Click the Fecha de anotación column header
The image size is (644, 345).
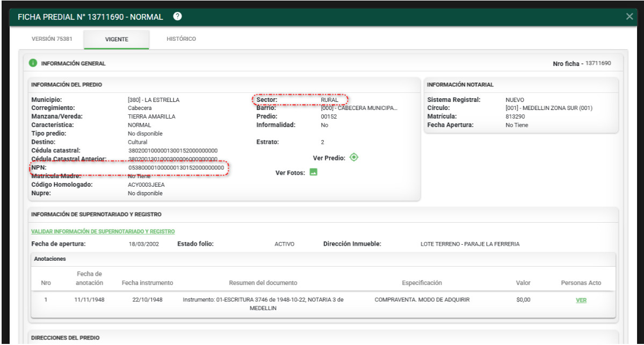(x=89, y=278)
